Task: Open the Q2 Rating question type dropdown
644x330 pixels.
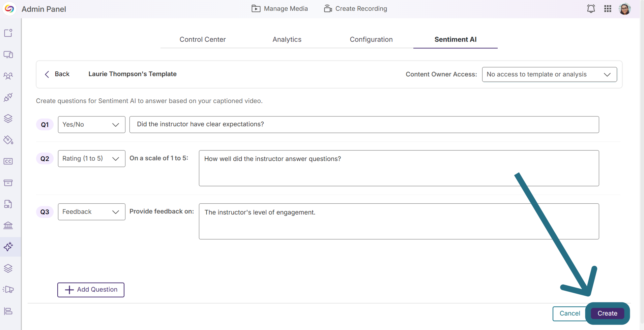Action: 91,159
